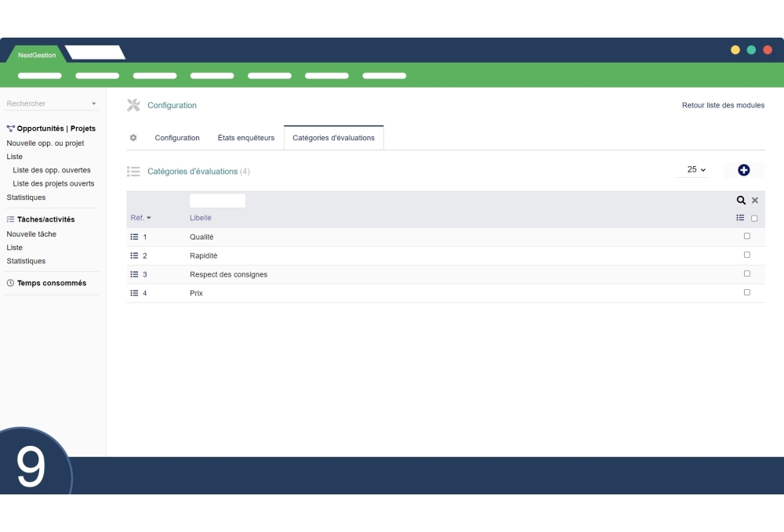Open Liste des projets ouverts in the sidebar
The height and width of the screenshot is (532, 784).
click(53, 183)
